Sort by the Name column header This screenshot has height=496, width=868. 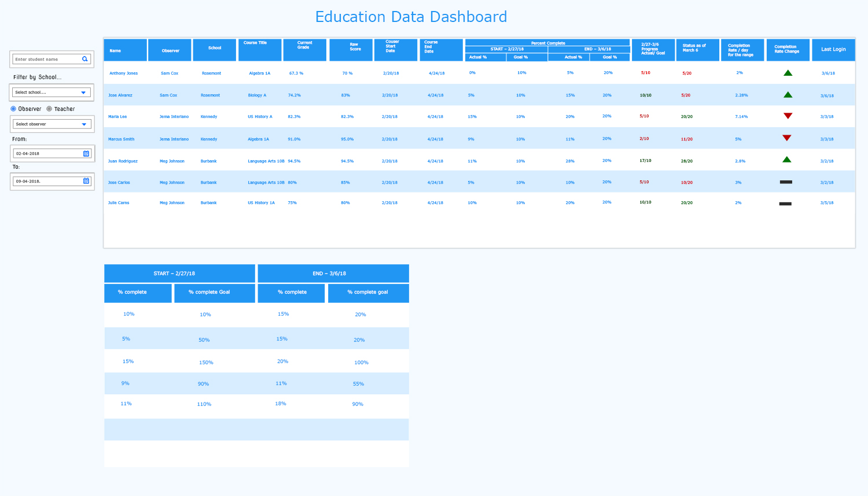(125, 50)
